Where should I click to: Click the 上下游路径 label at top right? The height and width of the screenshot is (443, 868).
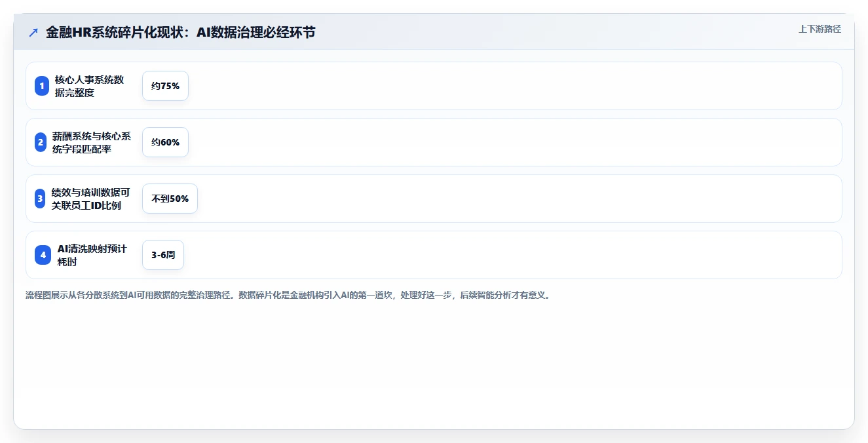(x=820, y=29)
